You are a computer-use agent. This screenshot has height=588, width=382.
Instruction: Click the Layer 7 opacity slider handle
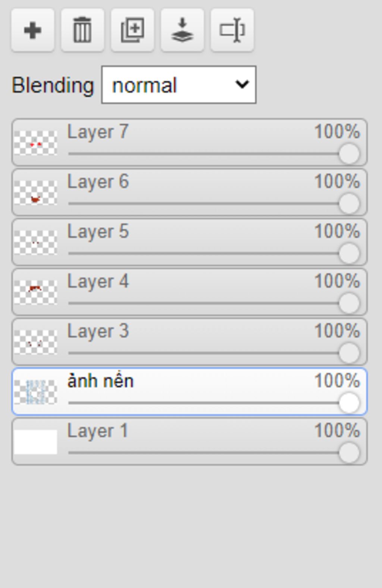pos(349,154)
